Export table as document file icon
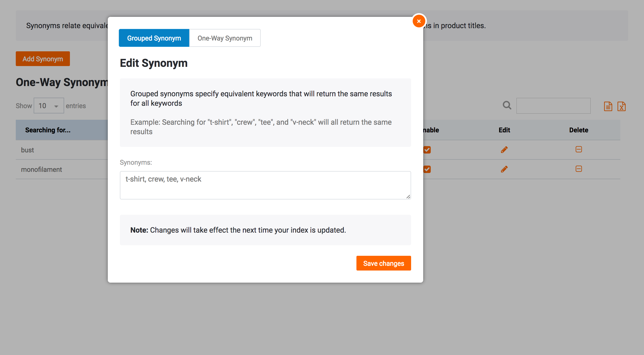The height and width of the screenshot is (355, 644). (608, 106)
